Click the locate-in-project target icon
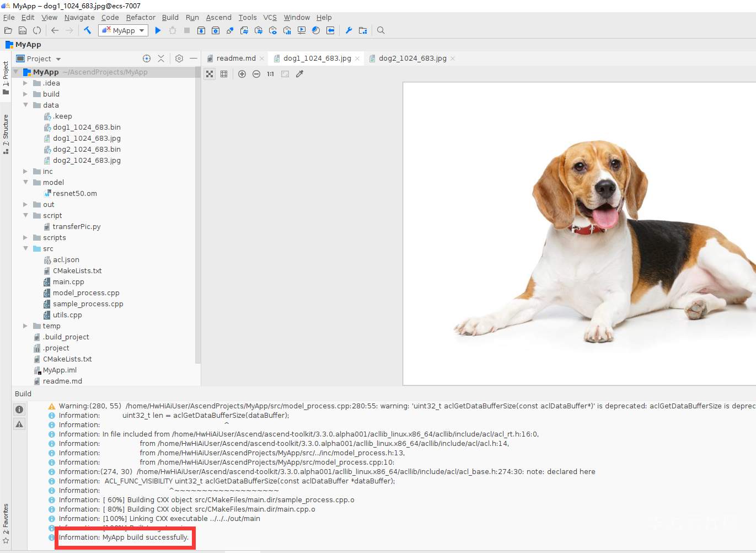Viewport: 756px width, 553px height. point(147,59)
